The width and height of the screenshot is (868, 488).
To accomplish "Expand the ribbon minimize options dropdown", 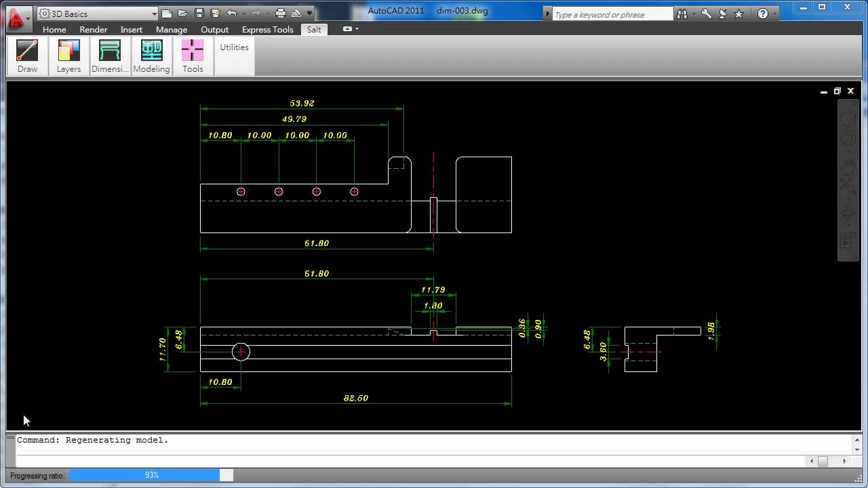I will coord(357,29).
